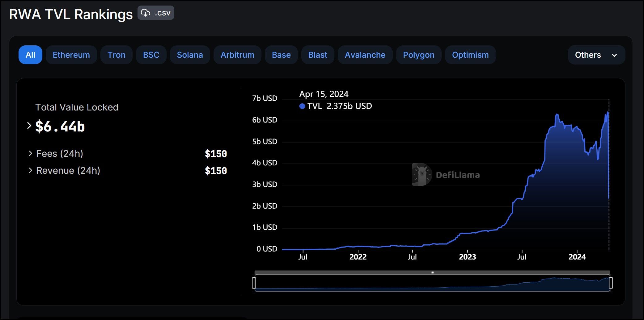Select the All chains filter
The height and width of the screenshot is (320, 644).
(x=30, y=55)
